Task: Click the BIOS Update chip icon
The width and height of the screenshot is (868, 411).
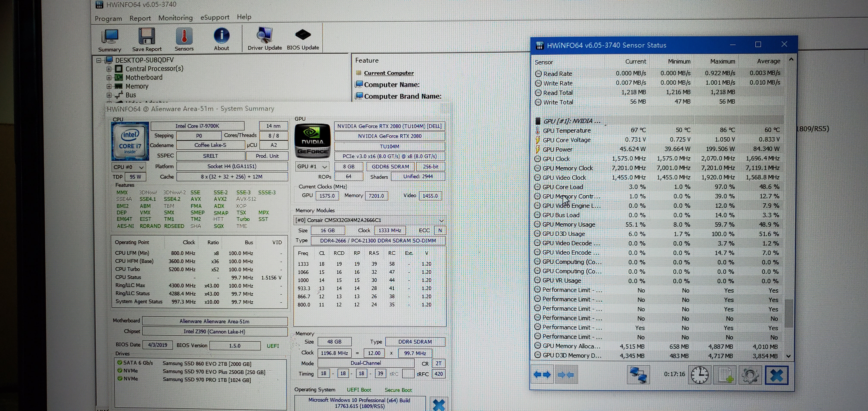Action: 303,34
